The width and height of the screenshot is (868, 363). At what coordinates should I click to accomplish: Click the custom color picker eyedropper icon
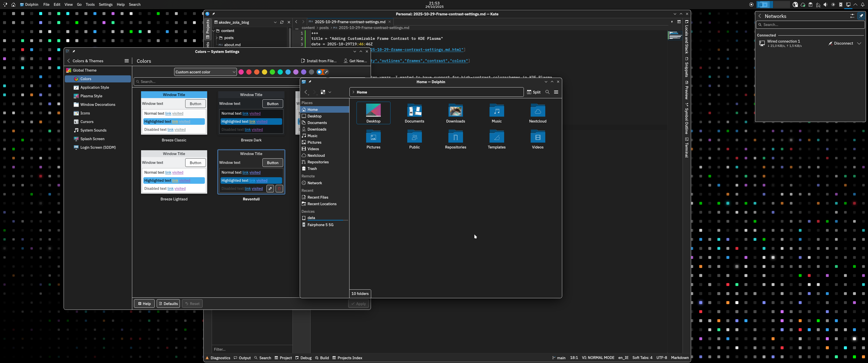click(326, 72)
